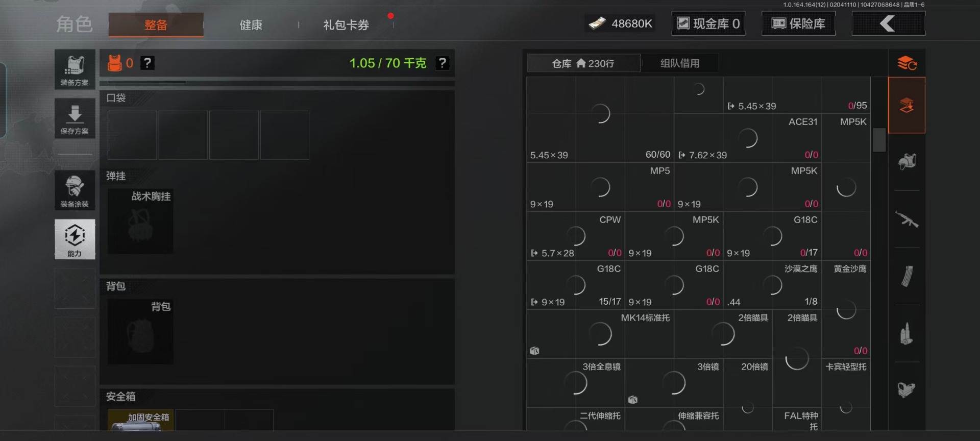Open the 现金库 cash vault button
Image resolution: width=980 pixels, height=441 pixels.
708,23
